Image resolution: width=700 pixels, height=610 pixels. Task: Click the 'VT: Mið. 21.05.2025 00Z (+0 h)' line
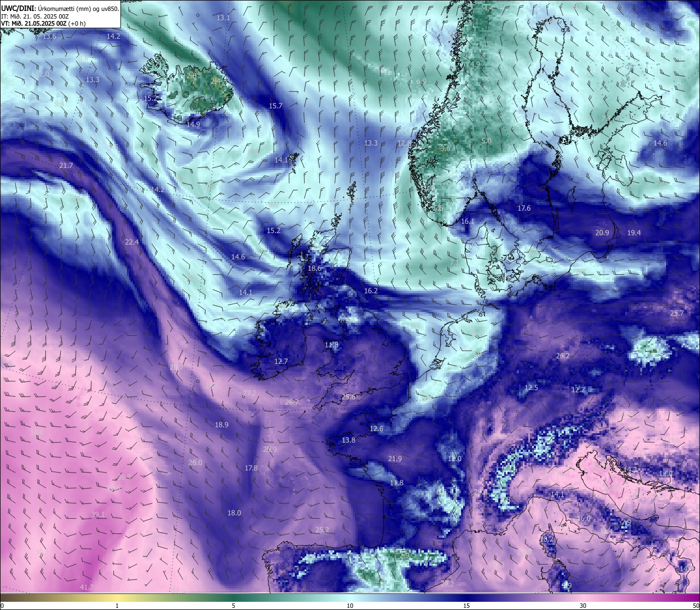pyautogui.click(x=43, y=24)
